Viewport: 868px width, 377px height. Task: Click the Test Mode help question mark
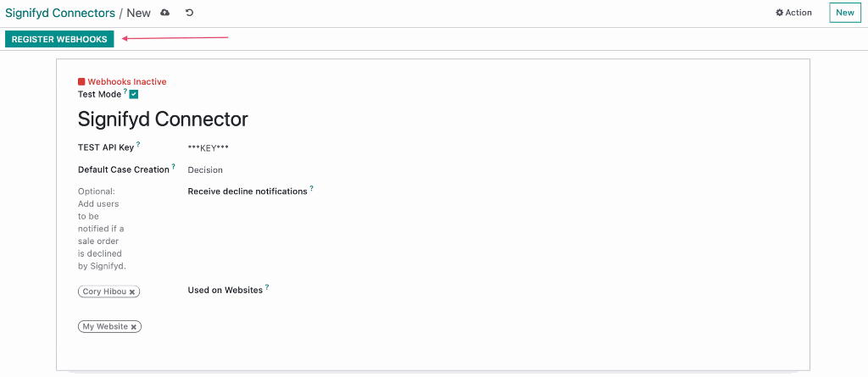125,91
